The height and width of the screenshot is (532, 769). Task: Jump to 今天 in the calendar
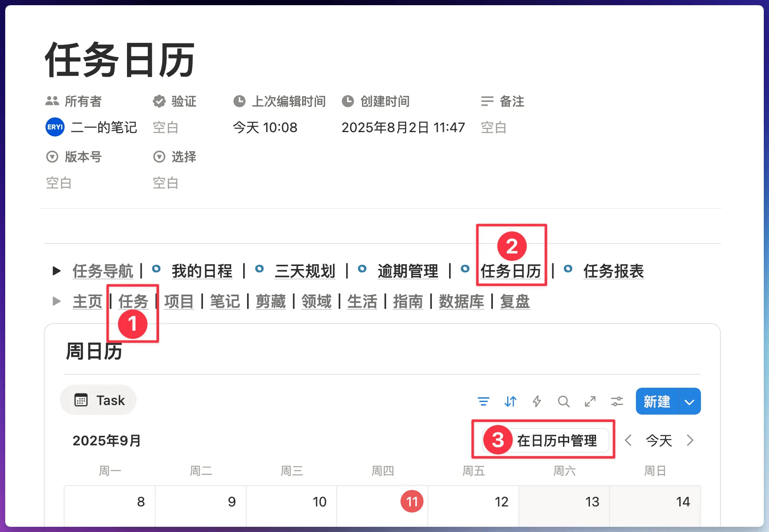(659, 441)
